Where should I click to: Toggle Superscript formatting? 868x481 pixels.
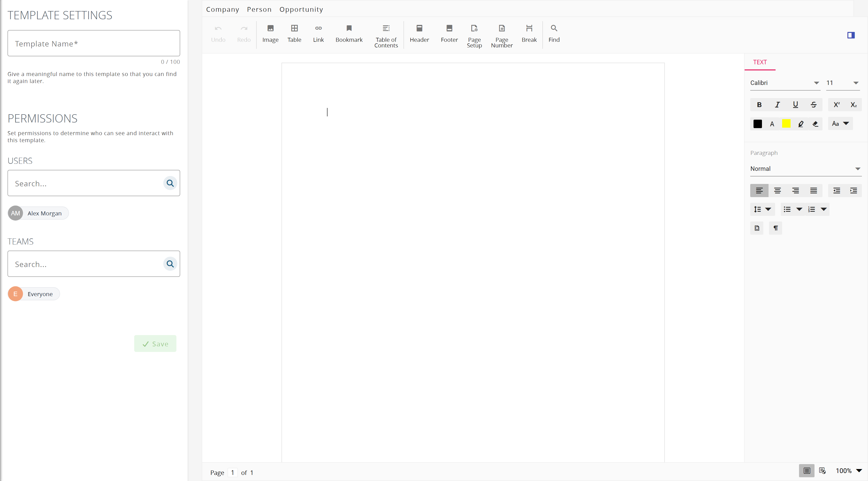pyautogui.click(x=837, y=104)
